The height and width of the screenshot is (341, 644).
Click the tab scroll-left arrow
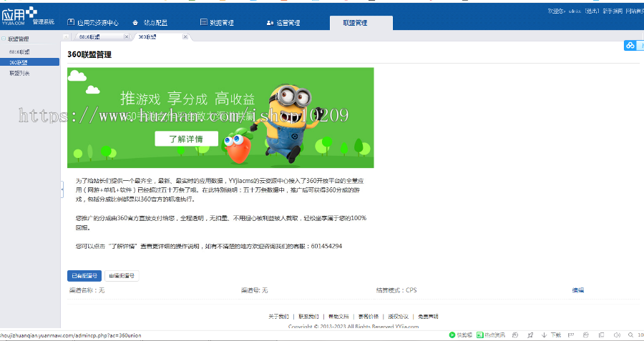66,37
